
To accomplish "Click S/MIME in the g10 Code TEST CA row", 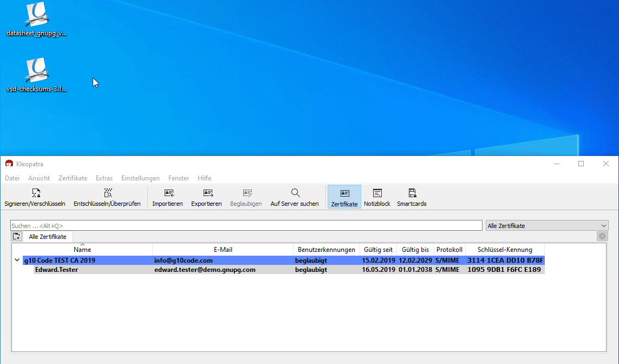I will [x=447, y=260].
